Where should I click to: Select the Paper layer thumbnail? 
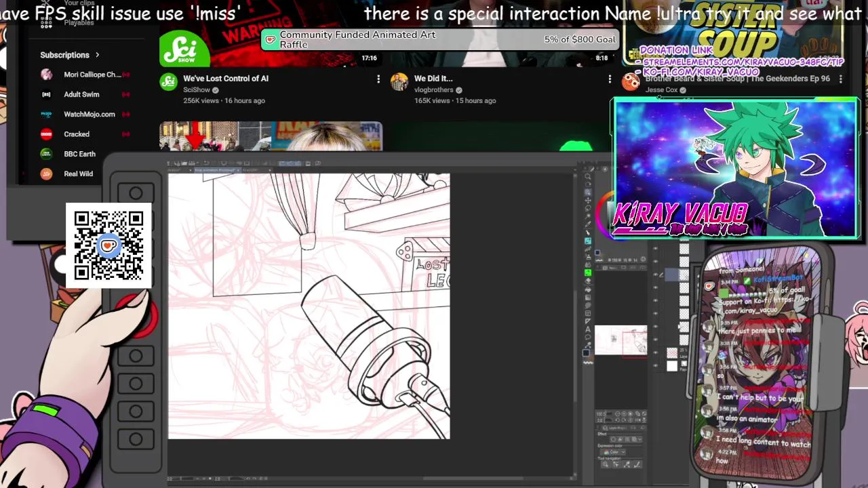(672, 366)
